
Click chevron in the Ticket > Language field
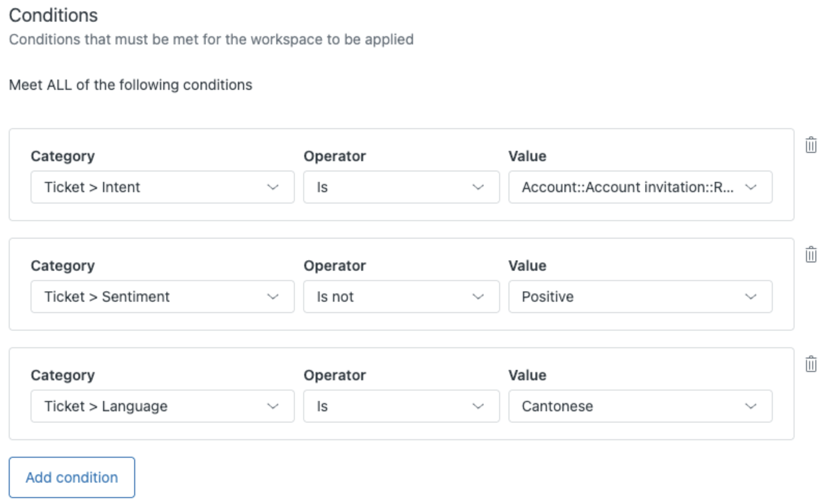(273, 406)
